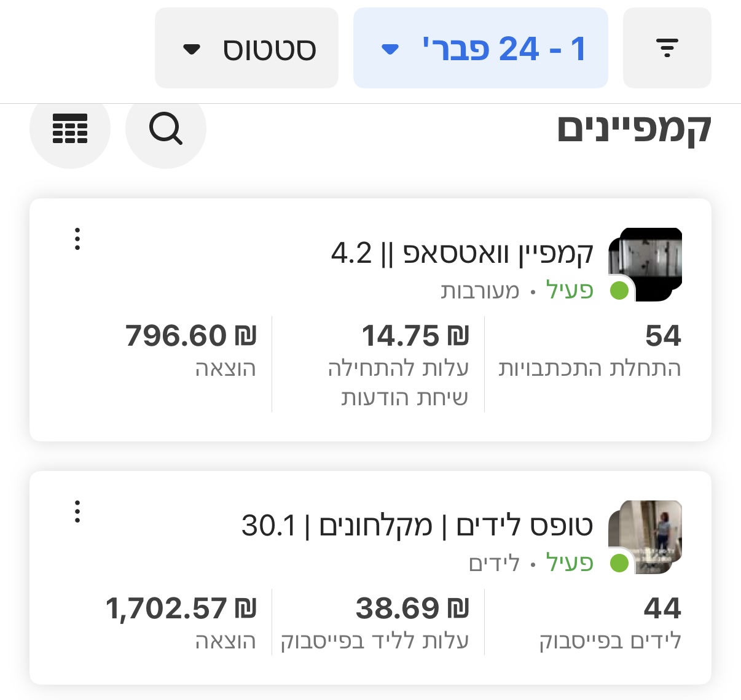Click the green active status dot on WhatsApp campaign
741x700 pixels.
[x=620, y=292]
